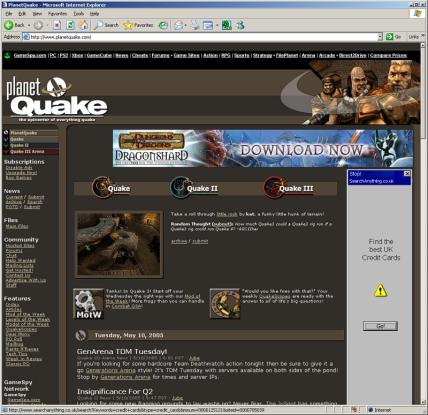Click the Back arrow button
The height and width of the screenshot is (415, 428).
pos(14,25)
